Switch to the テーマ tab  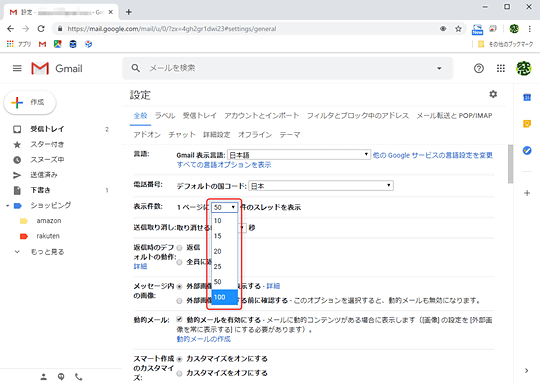290,135
